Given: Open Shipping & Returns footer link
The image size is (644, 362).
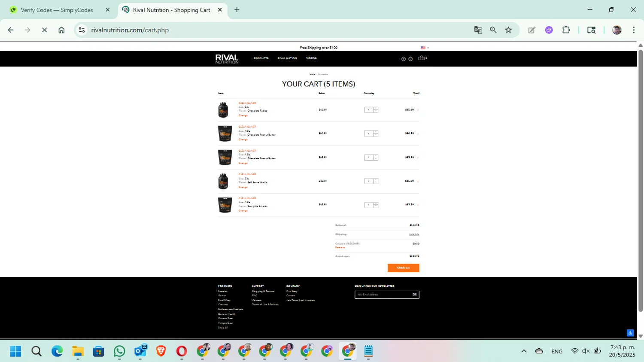Looking at the screenshot, I should (263, 291).
